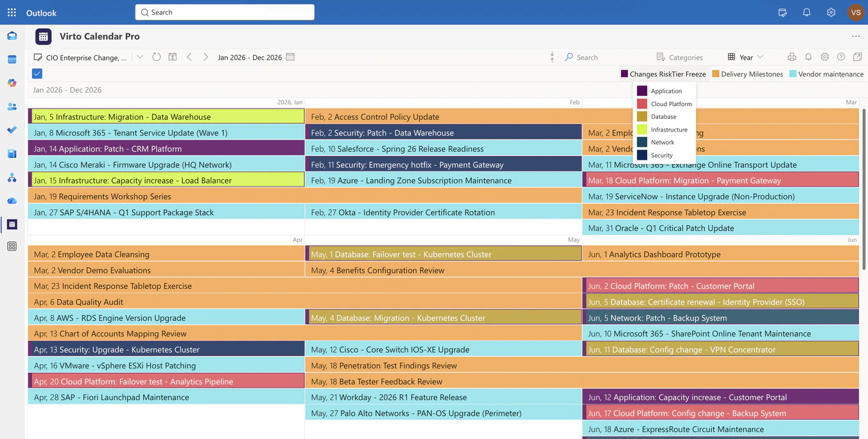Open the Microsoft 365 app launcher grid

[12, 12]
